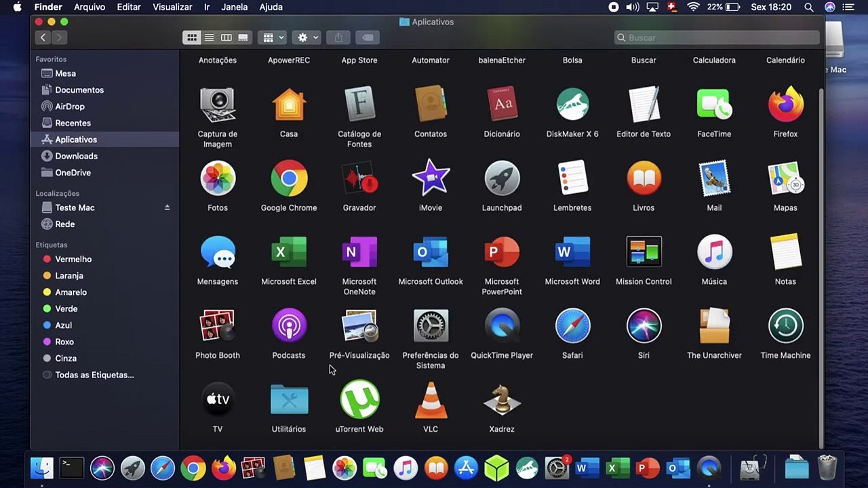This screenshot has width=868, height=488.
Task: Open the Livros app
Action: click(x=644, y=179)
